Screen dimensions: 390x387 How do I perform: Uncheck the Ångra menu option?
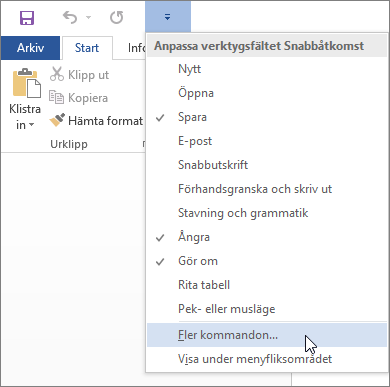[x=267, y=237]
